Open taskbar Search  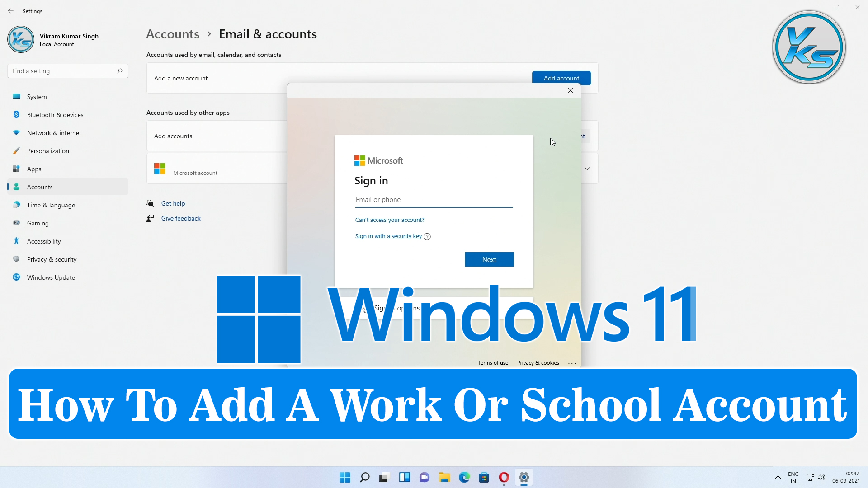coord(364,477)
